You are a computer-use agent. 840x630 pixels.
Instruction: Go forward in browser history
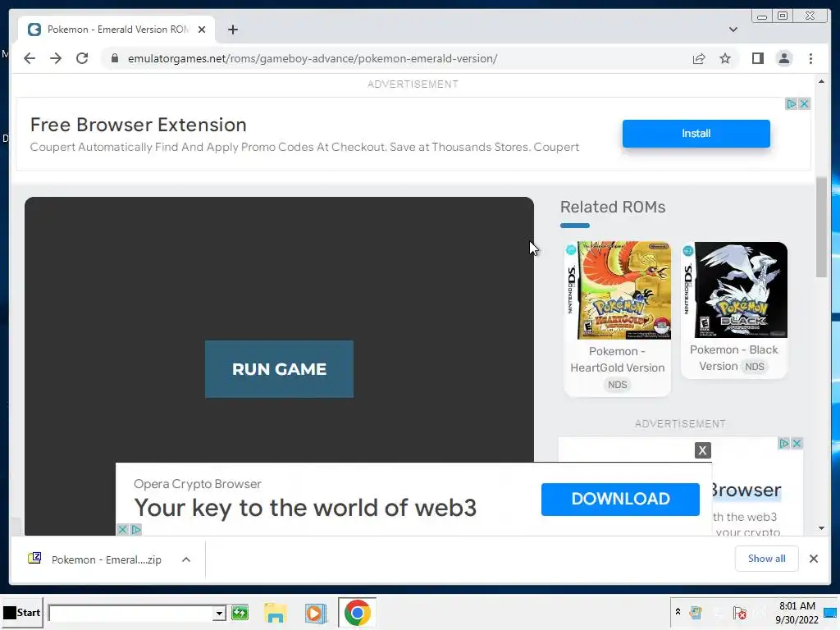[56, 58]
